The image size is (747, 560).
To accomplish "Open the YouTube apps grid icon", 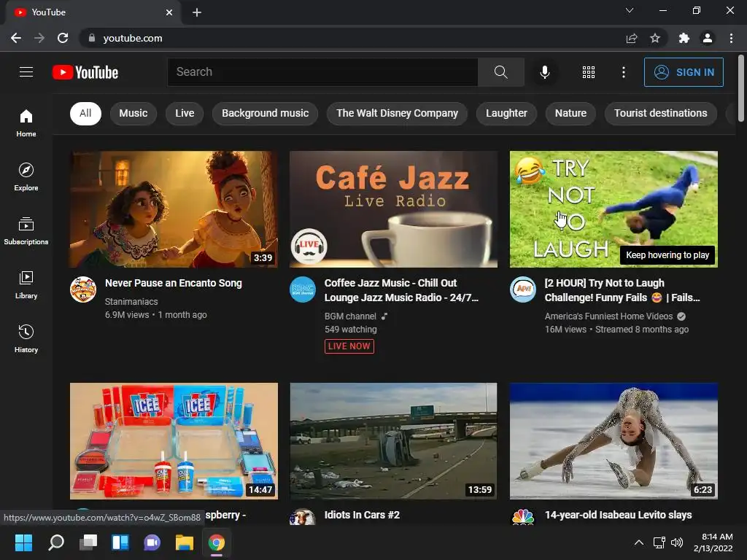I will (x=589, y=72).
